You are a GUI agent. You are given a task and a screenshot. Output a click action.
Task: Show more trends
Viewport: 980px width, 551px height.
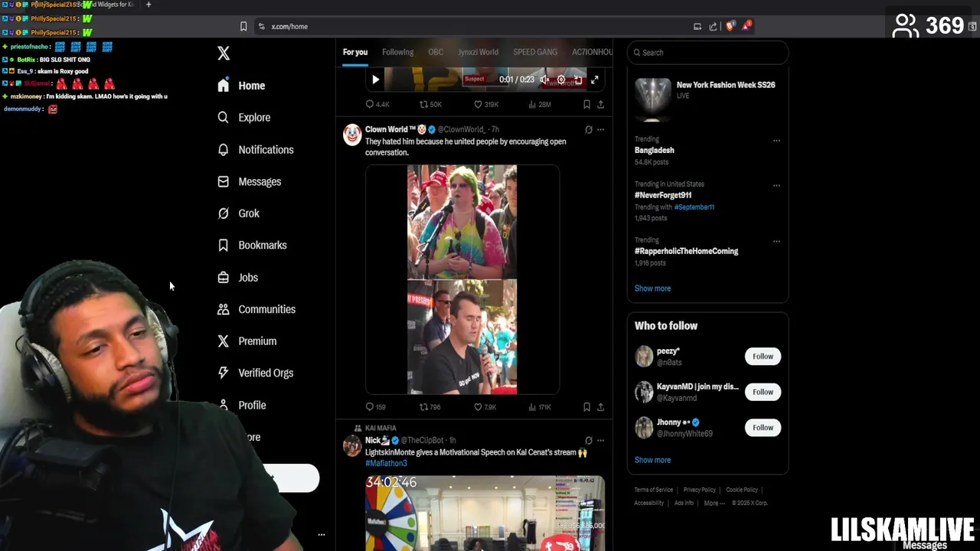(x=652, y=289)
